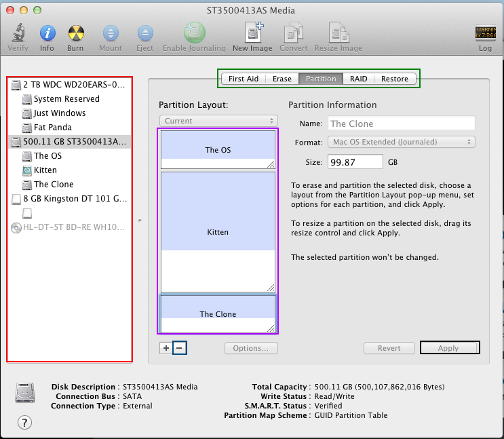Switch to the Erase tab
This screenshot has width=504, height=439.
(282, 79)
